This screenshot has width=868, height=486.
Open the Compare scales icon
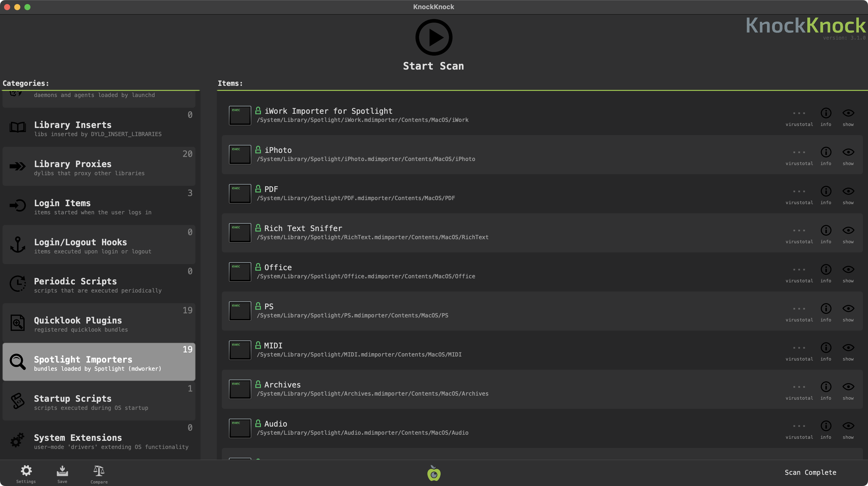click(x=99, y=471)
